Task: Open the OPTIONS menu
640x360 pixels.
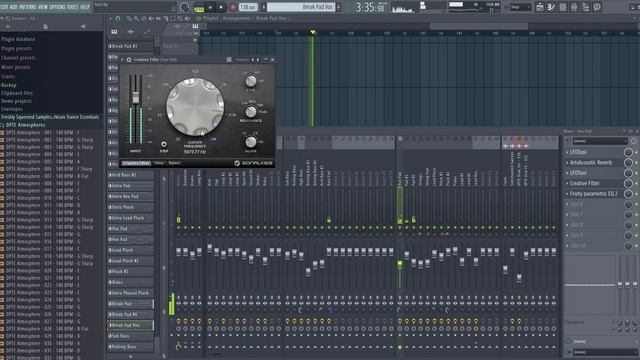Action: point(57,7)
